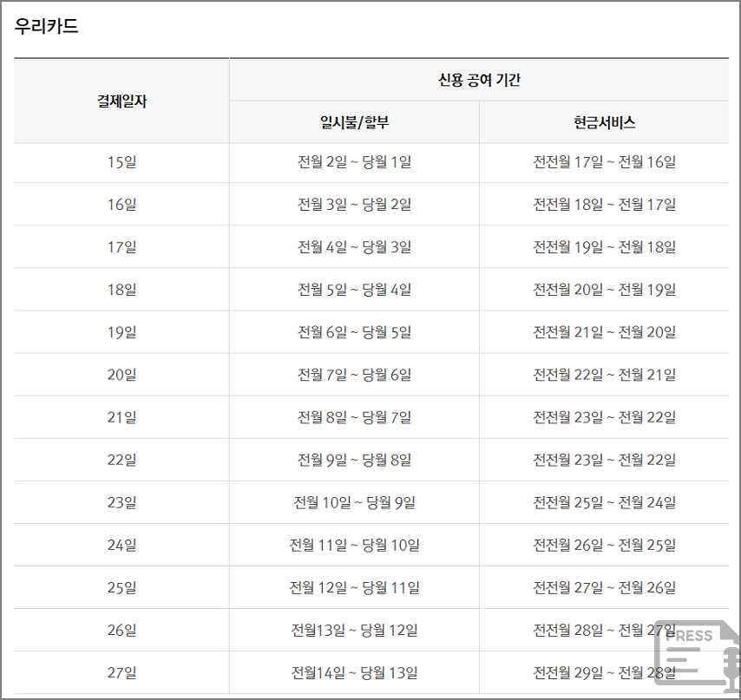741x700 pixels.
Task: Select the '전월 7일 ~ 당월 6일' cell
Action: point(354,375)
